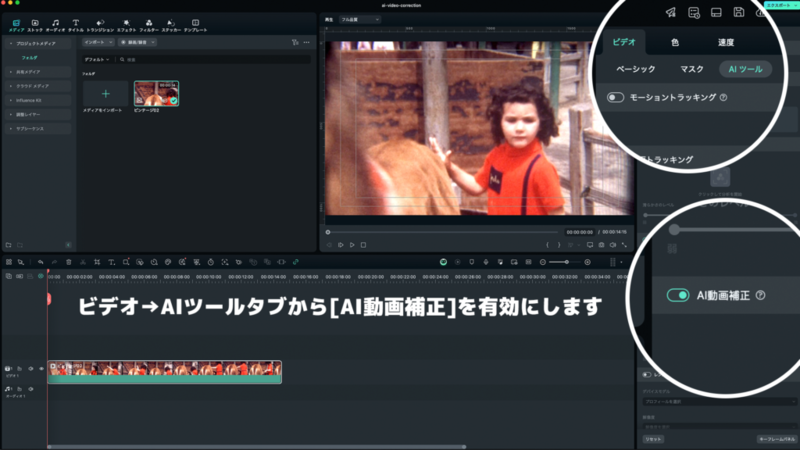
Task: Open the 録画/録音 record dropdown
Action: 137,42
